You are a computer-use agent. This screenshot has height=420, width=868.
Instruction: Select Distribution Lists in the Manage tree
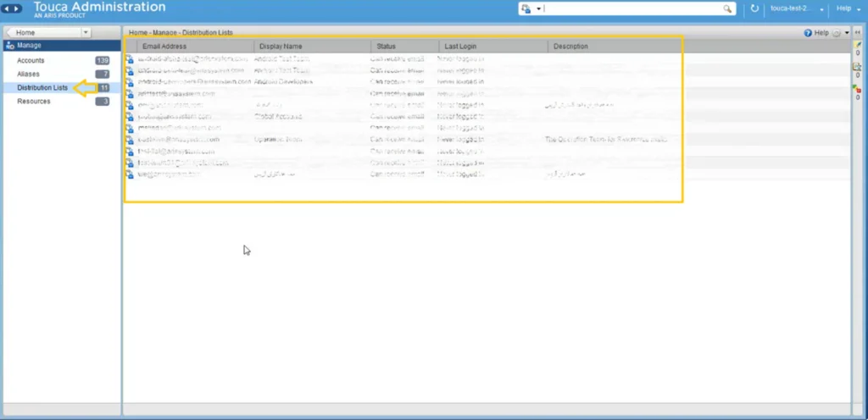pos(42,88)
